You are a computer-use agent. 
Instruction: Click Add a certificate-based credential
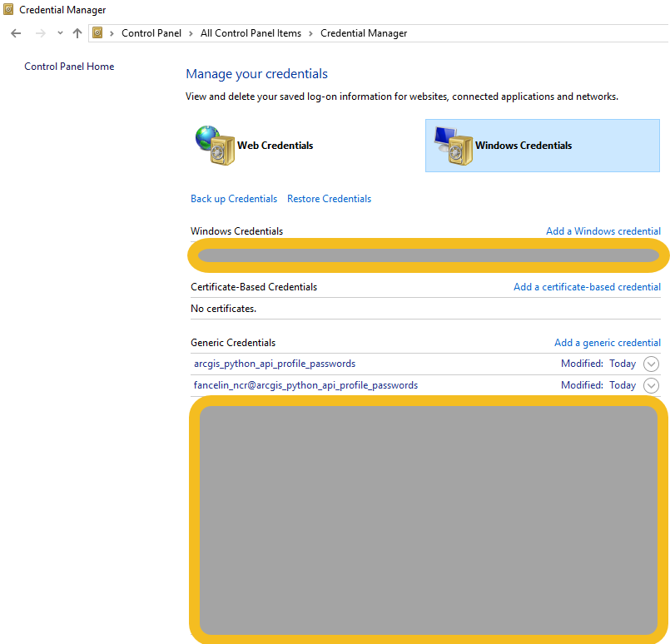point(587,287)
